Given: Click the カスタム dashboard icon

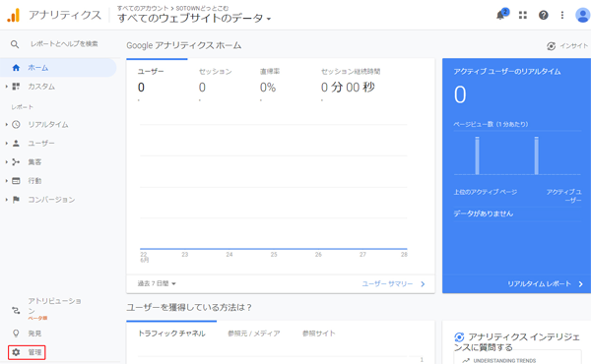Looking at the screenshot, I should (x=16, y=87).
